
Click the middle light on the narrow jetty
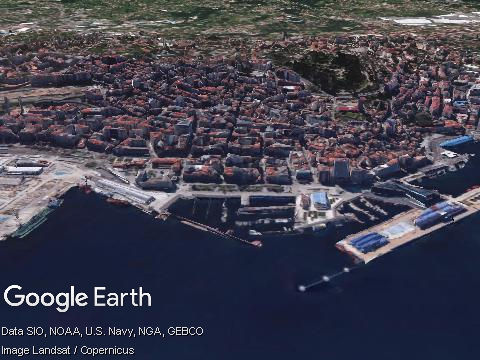click(x=326, y=278)
